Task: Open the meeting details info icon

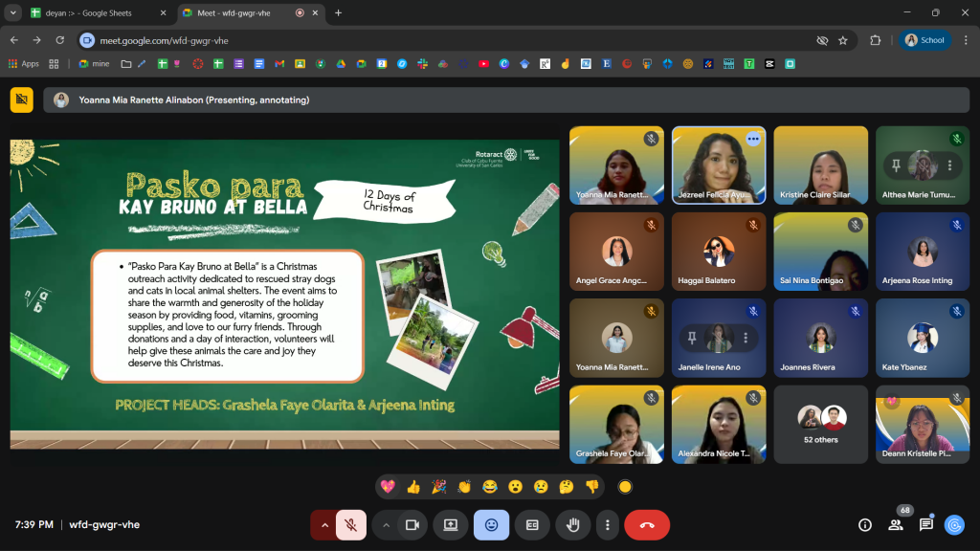Action: (865, 524)
